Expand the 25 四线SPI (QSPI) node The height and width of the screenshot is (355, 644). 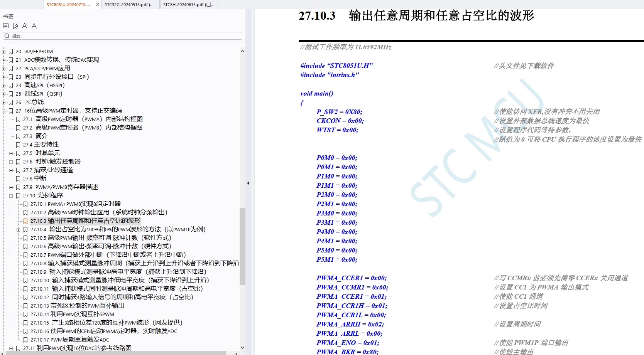[x=4, y=94]
